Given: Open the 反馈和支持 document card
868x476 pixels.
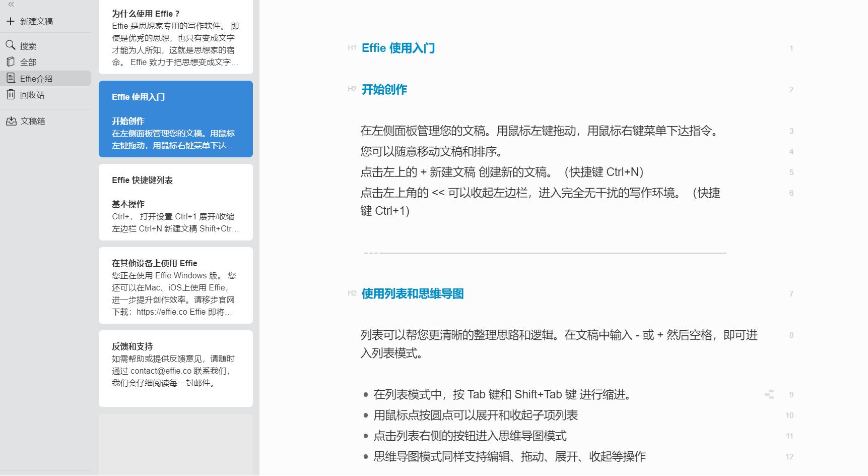Looking at the screenshot, I should coord(175,368).
